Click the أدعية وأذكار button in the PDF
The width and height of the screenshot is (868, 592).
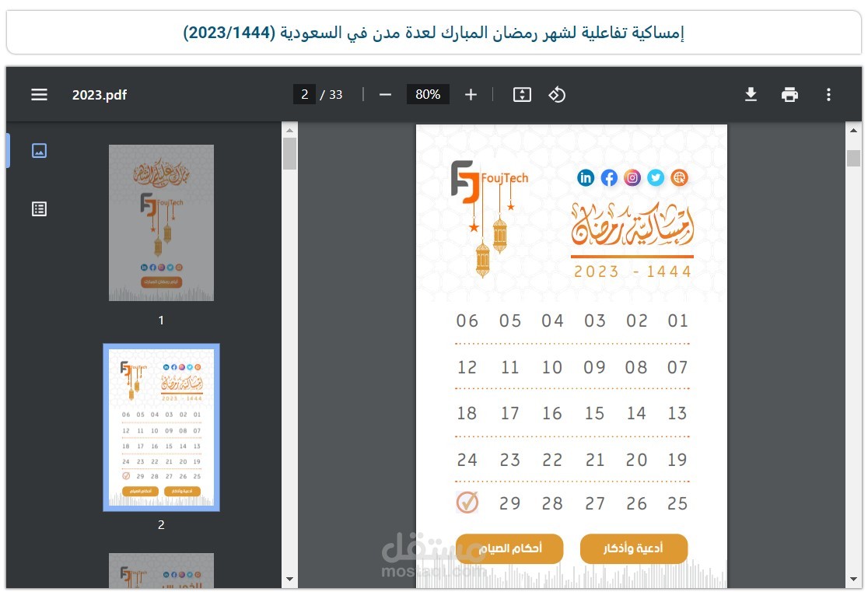(634, 548)
